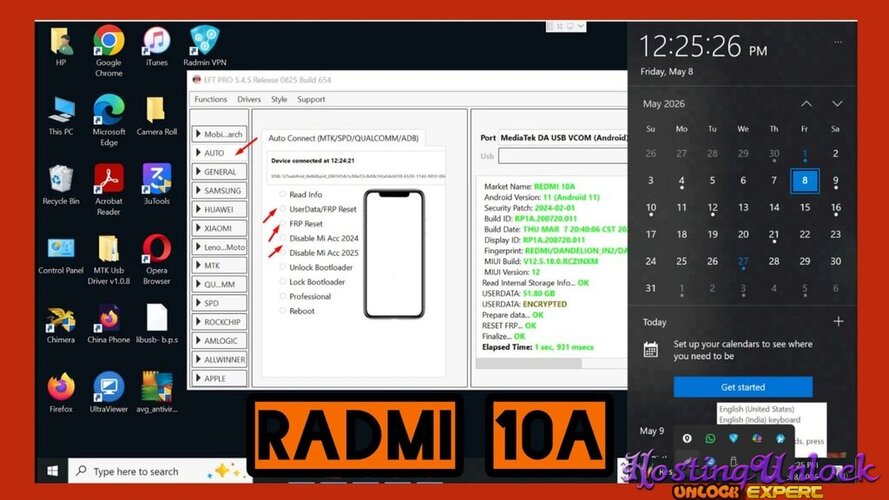Expand the GENERAL sidebar section
The height and width of the screenshot is (500, 889).
219,172
